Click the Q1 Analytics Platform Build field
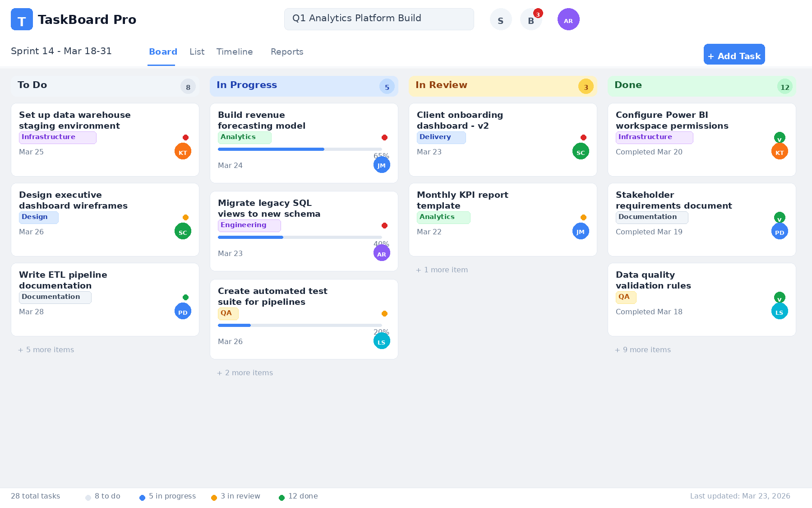 [x=379, y=19]
